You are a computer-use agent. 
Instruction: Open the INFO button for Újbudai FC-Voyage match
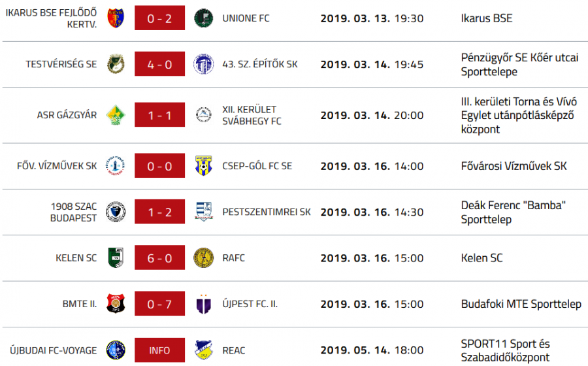click(159, 350)
